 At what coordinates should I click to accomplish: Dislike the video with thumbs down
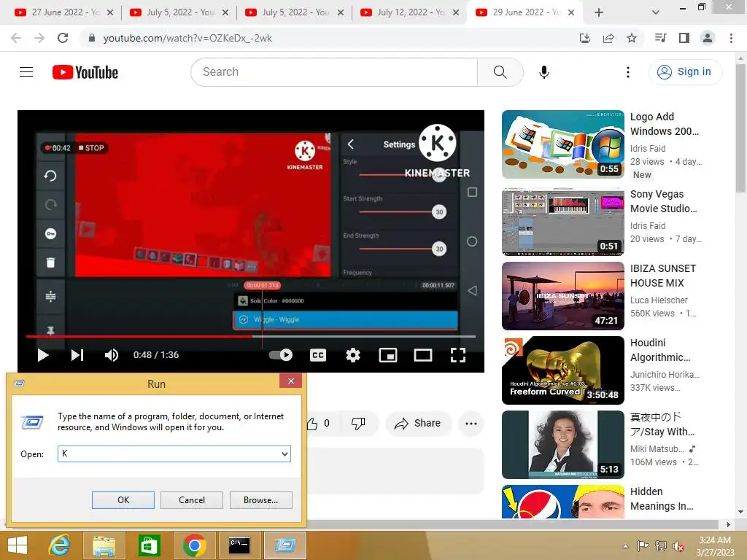[x=358, y=424]
